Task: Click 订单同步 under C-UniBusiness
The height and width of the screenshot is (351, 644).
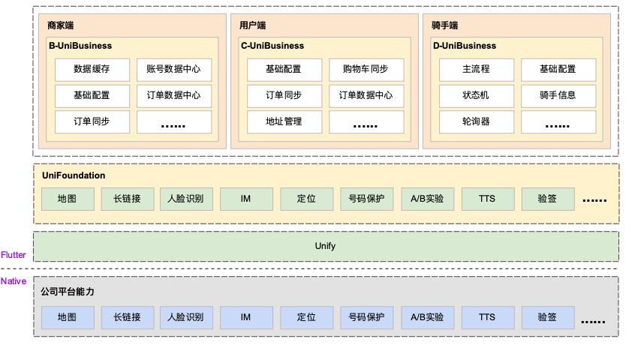Action: (284, 96)
